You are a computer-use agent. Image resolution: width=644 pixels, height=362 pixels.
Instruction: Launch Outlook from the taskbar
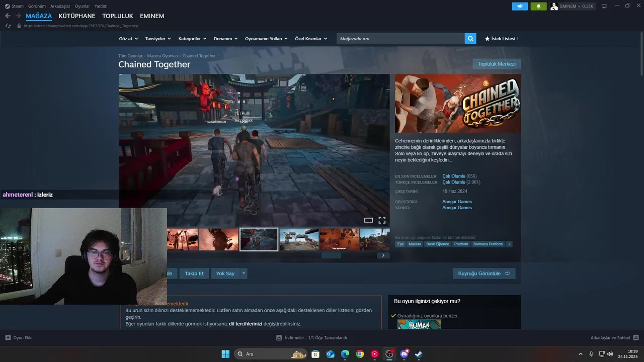point(330,354)
